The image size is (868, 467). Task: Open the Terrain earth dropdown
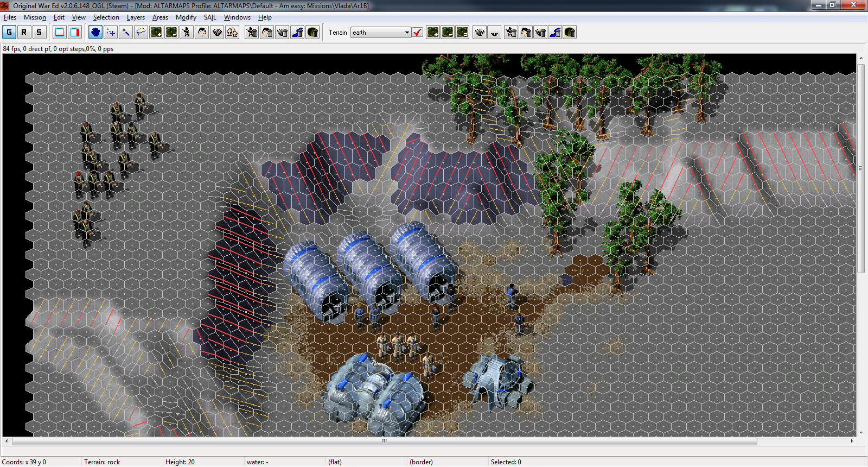point(380,33)
